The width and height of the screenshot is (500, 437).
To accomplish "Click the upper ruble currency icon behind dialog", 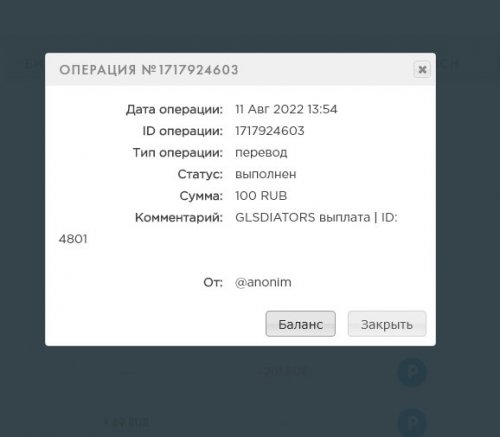I will (x=412, y=371).
